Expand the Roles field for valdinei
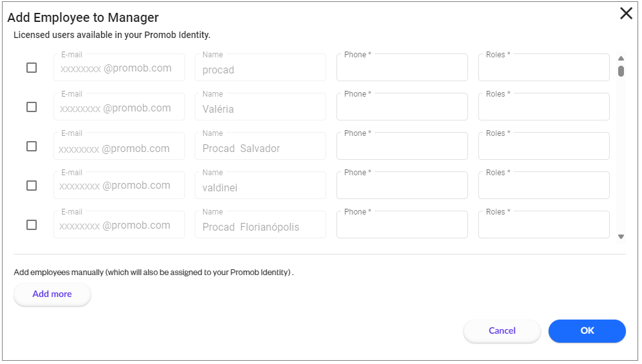Image resolution: width=642 pixels, height=364 pixels. point(543,186)
